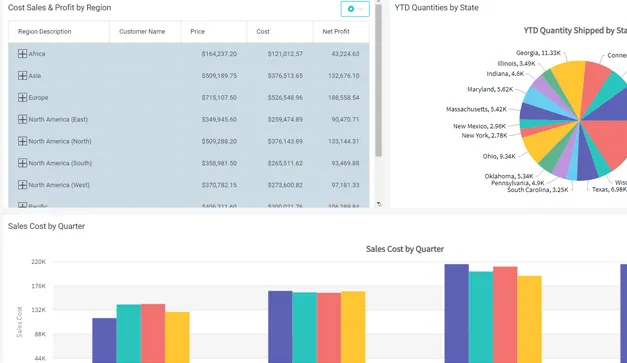Click the South Carolina, 3.25K pie label
627x363 pixels.
537,190
